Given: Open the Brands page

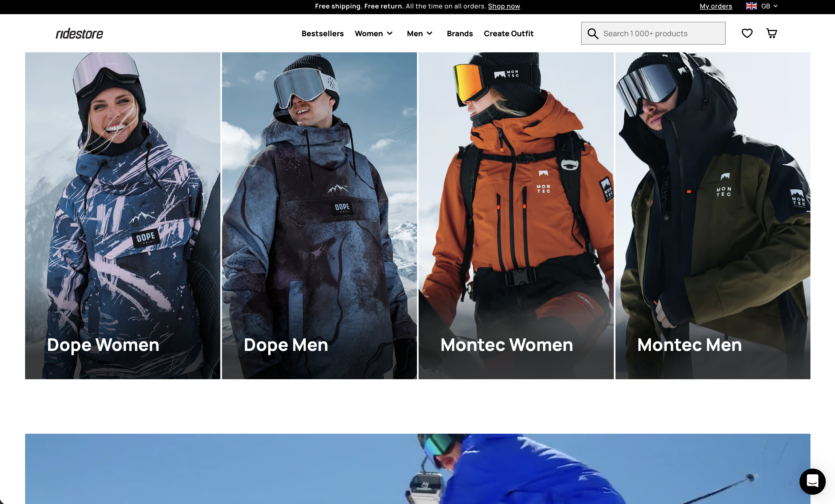Looking at the screenshot, I should [x=459, y=34].
